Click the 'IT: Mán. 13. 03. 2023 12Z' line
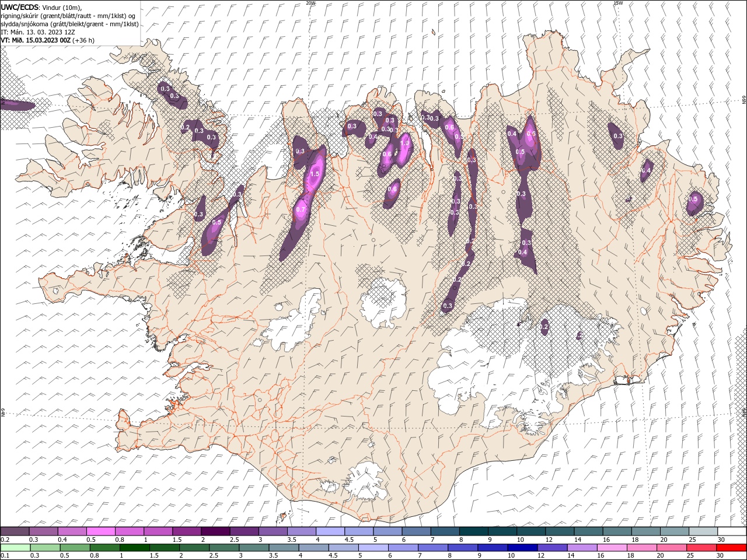The image size is (747, 560). click(x=39, y=32)
